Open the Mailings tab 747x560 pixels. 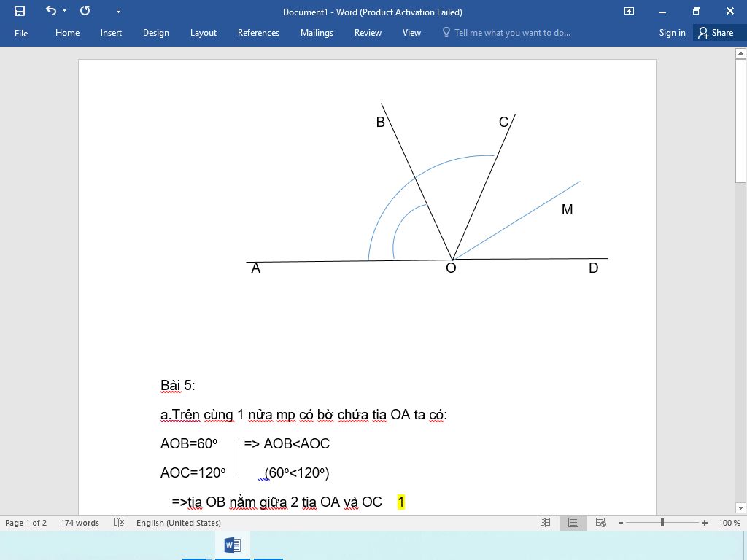317,33
